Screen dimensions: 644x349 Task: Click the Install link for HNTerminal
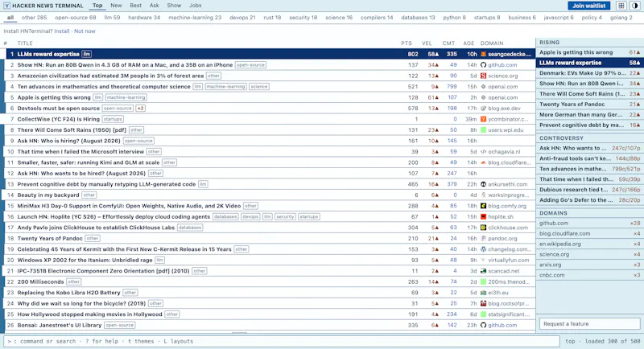click(62, 31)
